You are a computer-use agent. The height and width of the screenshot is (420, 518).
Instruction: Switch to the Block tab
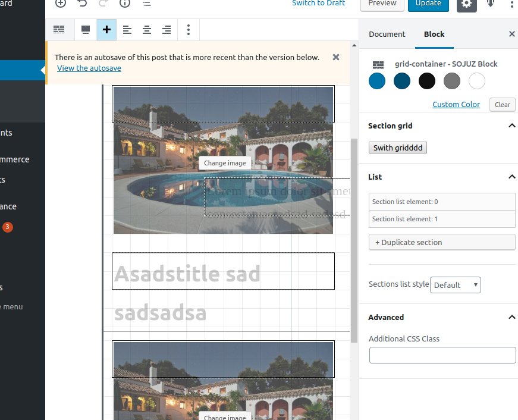[434, 34]
